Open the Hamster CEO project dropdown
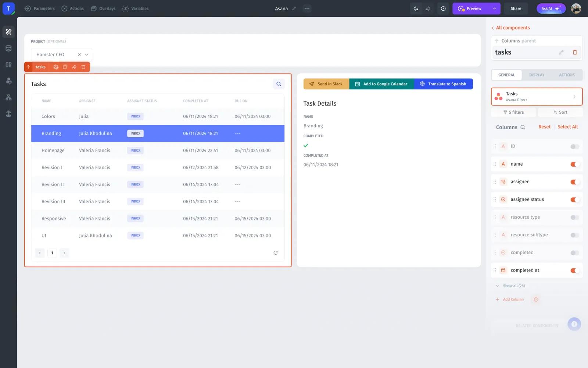The image size is (588, 368). coord(87,54)
